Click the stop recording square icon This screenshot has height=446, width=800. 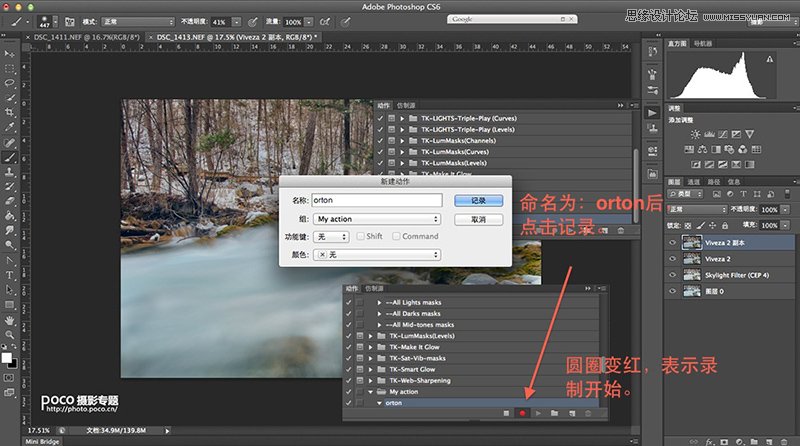[504, 412]
